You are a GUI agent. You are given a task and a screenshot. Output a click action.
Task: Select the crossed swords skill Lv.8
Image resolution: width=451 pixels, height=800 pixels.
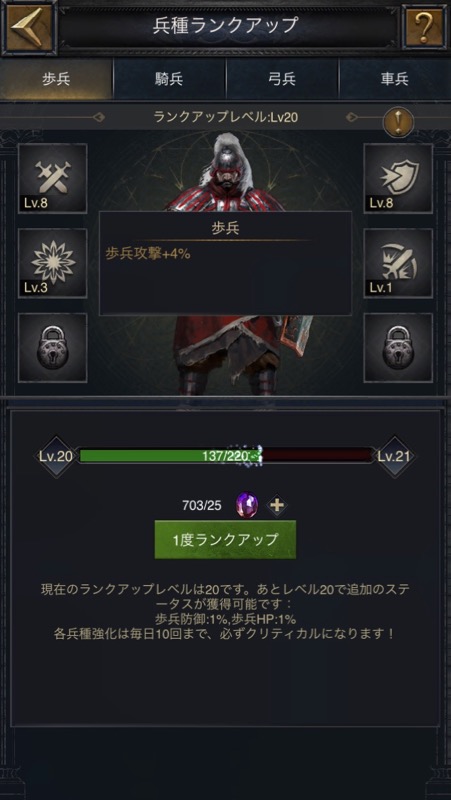53,178
